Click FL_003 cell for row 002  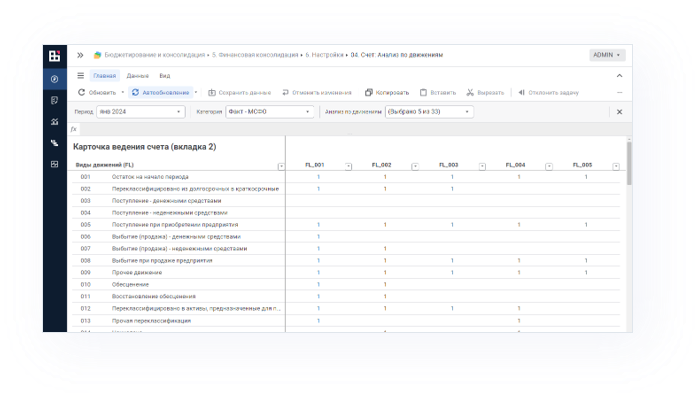coord(452,189)
